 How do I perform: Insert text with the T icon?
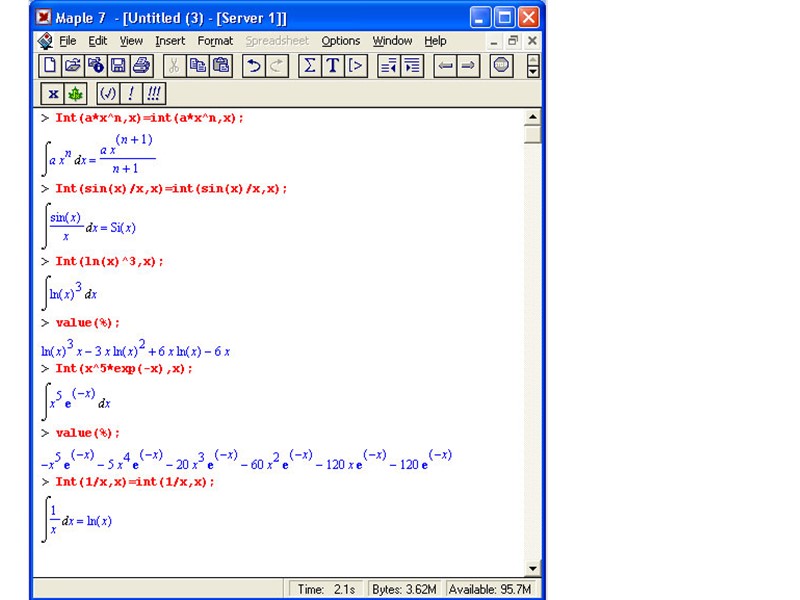333,66
